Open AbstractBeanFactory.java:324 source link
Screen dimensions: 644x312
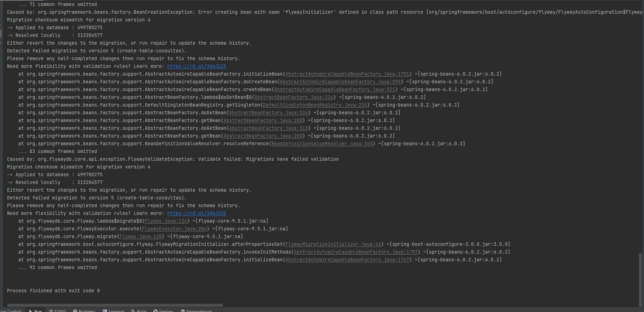(269, 113)
